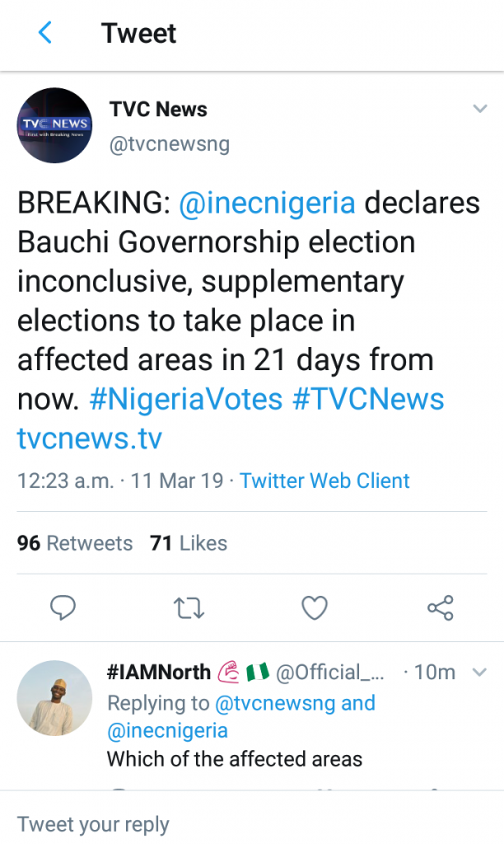View the 71 Likes list
The image size is (504, 844).
point(189,543)
